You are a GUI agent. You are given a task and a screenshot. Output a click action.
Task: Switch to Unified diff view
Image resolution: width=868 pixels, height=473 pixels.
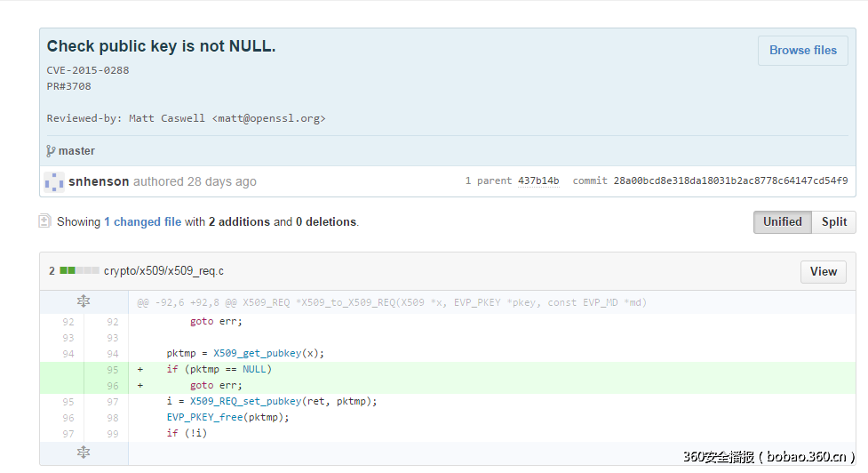pos(782,222)
